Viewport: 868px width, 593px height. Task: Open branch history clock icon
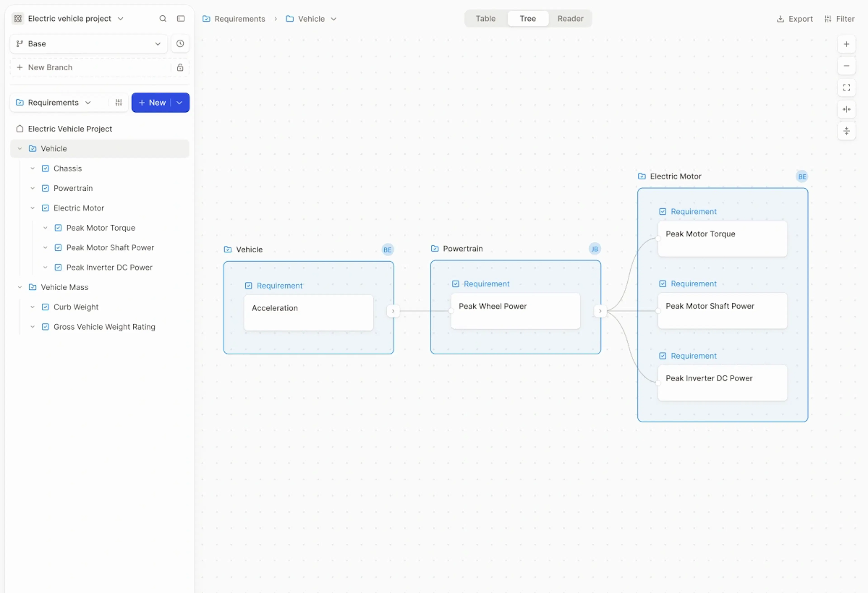point(180,44)
